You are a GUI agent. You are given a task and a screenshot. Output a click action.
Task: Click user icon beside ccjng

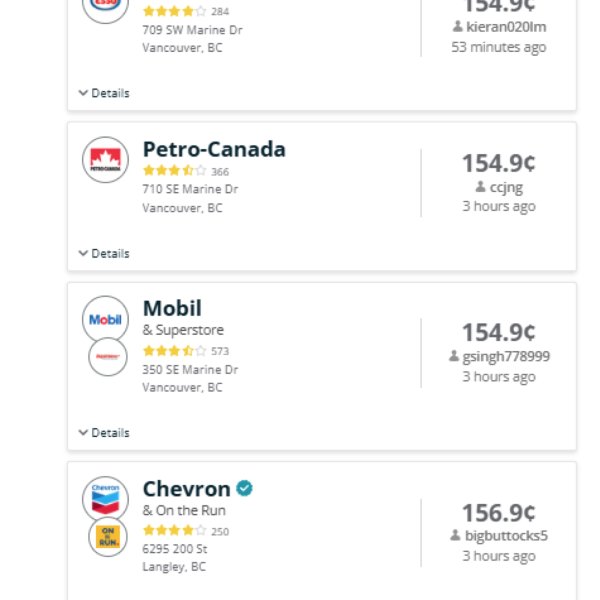click(480, 187)
